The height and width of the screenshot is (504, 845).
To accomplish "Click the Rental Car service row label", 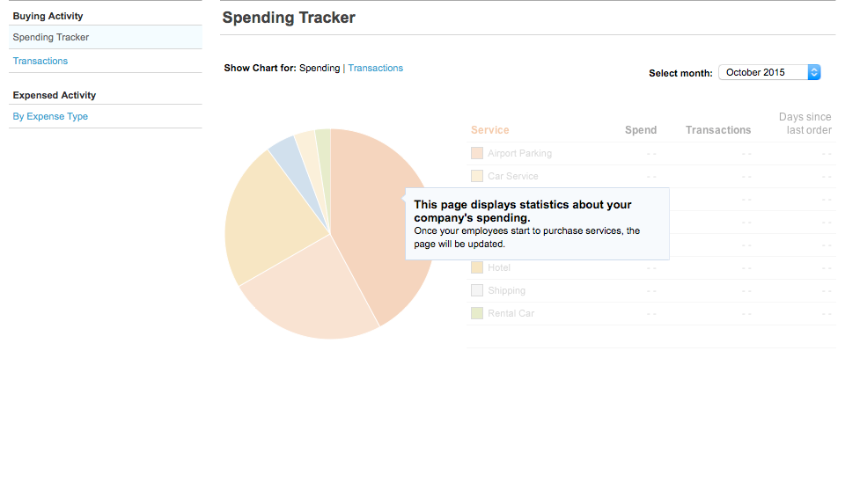I will pos(511,313).
